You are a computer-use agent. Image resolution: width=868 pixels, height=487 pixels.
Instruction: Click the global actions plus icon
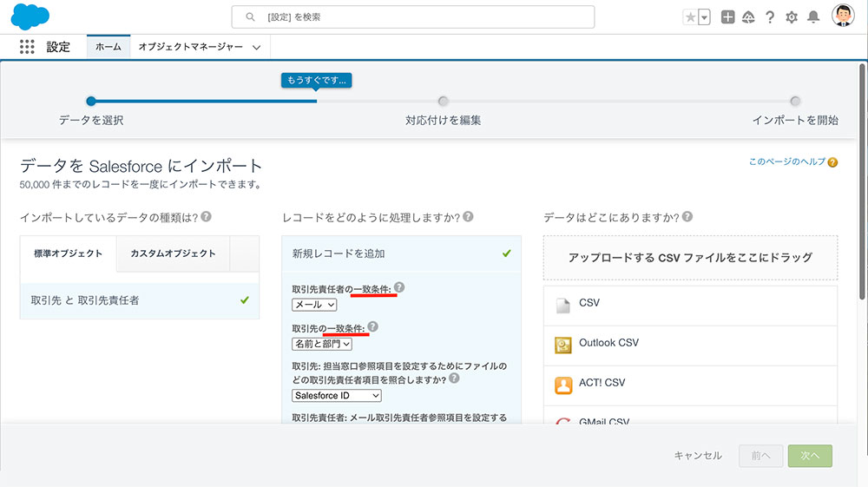tap(727, 17)
